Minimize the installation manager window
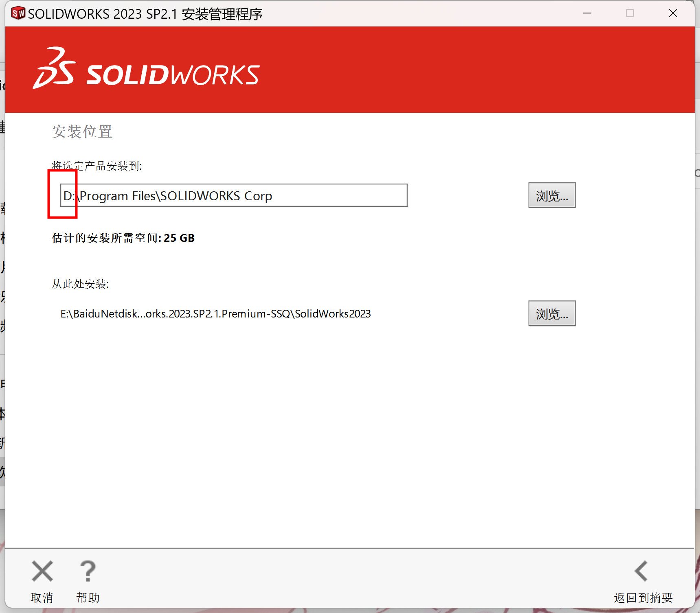Viewport: 700px width, 613px height. 587,13
